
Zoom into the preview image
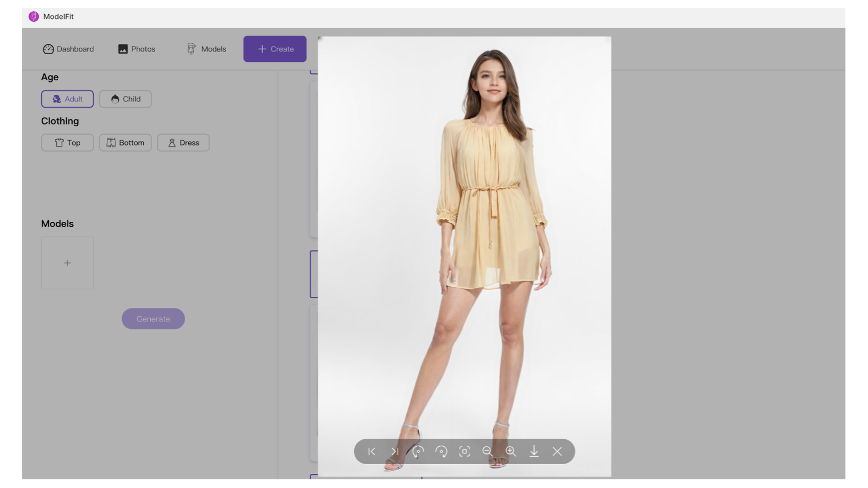[510, 451]
